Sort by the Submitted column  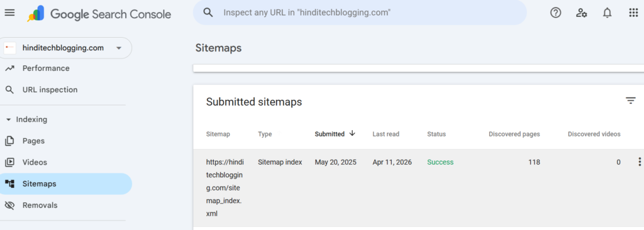(x=330, y=134)
